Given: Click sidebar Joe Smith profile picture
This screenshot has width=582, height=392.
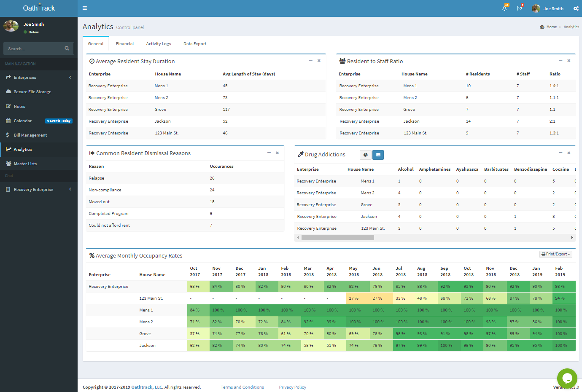Looking at the screenshot, I should pyautogui.click(x=11, y=26).
